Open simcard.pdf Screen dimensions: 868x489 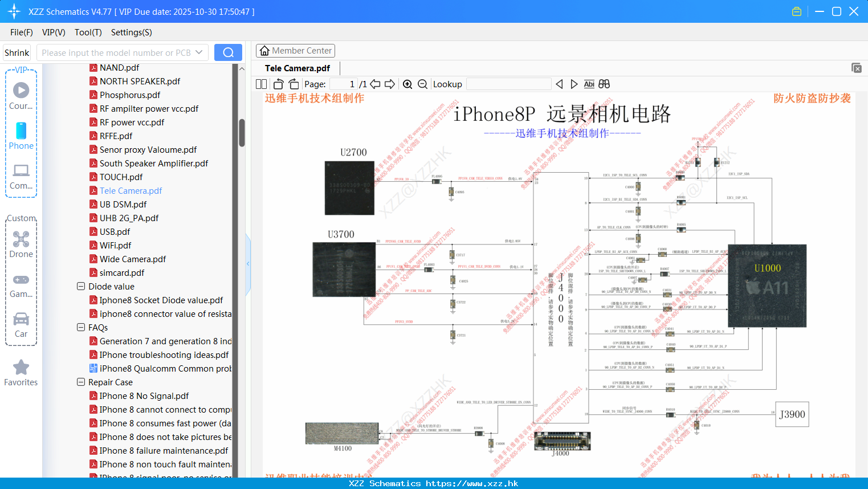(122, 273)
